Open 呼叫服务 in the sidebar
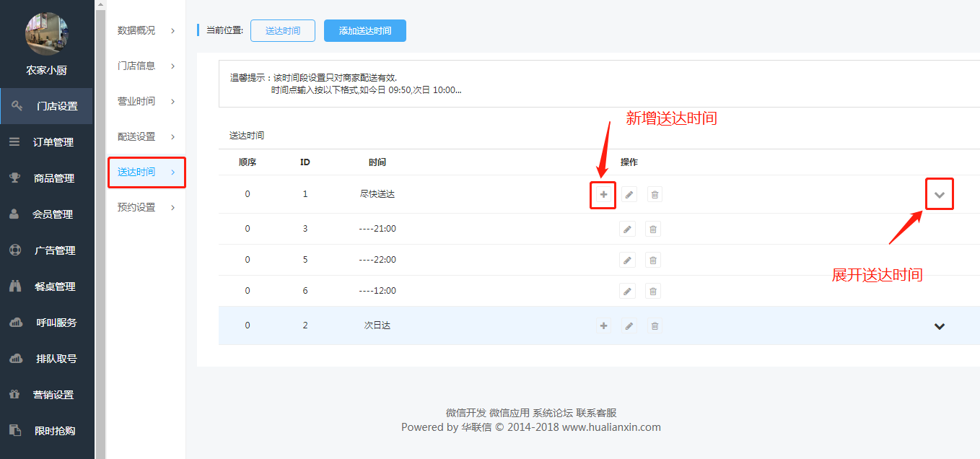 [46, 323]
